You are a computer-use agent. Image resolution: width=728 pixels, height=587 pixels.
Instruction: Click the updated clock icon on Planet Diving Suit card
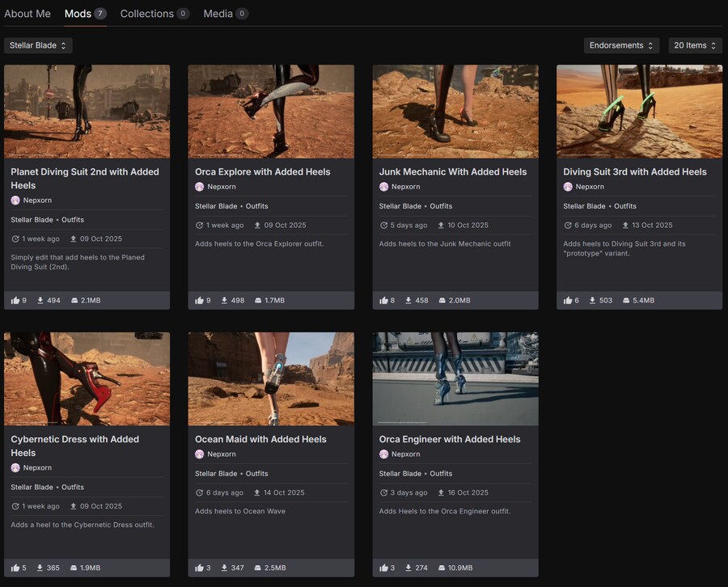coord(15,239)
